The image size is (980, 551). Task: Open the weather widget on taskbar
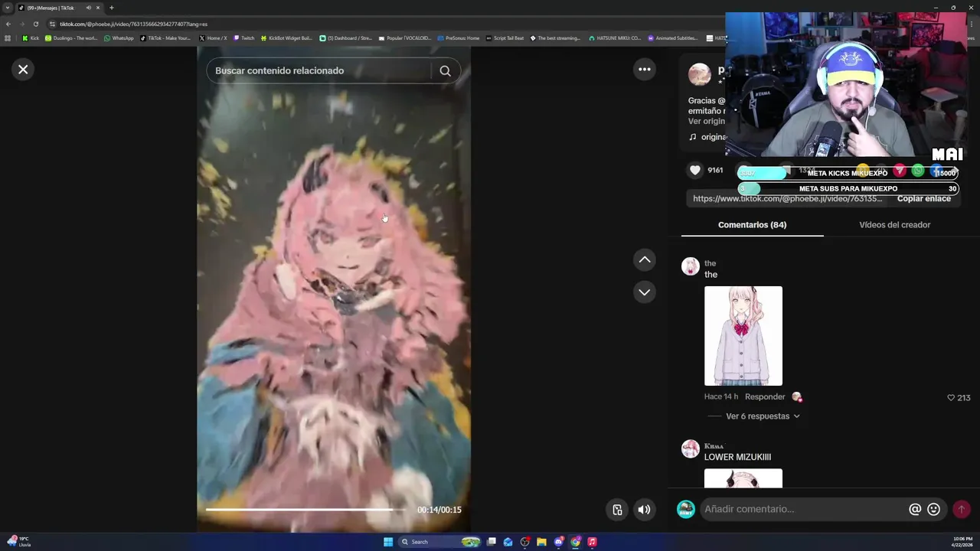17,542
